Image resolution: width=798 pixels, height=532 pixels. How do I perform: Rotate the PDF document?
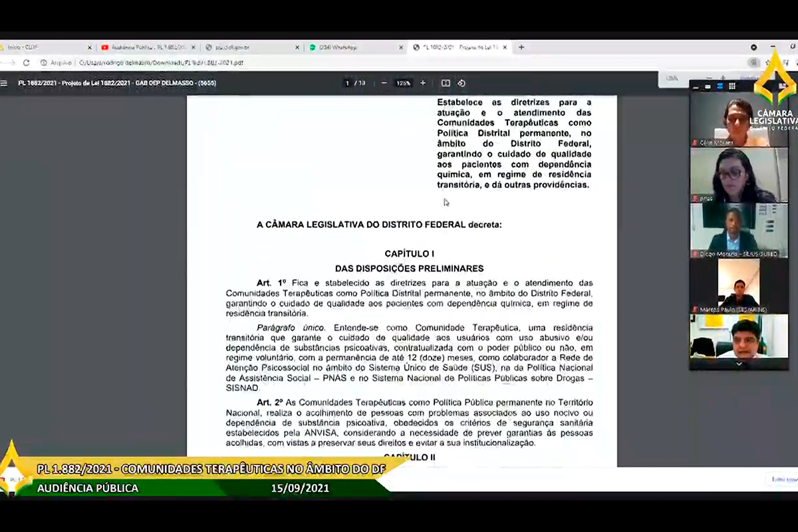point(462,83)
